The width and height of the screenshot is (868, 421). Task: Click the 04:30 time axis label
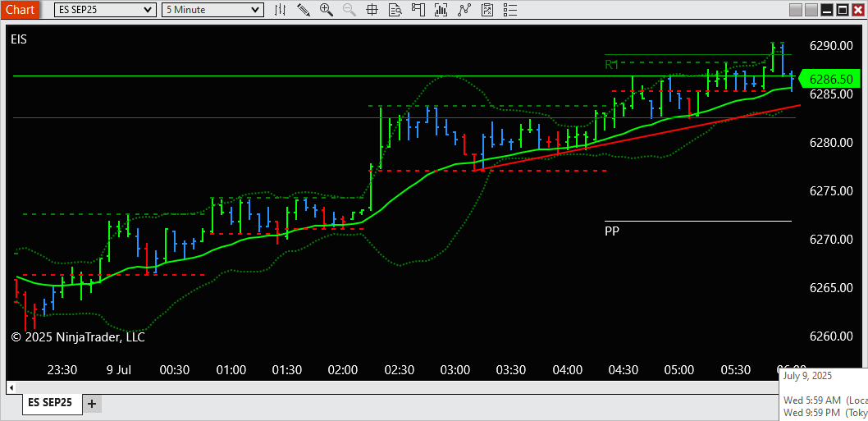coord(624,369)
